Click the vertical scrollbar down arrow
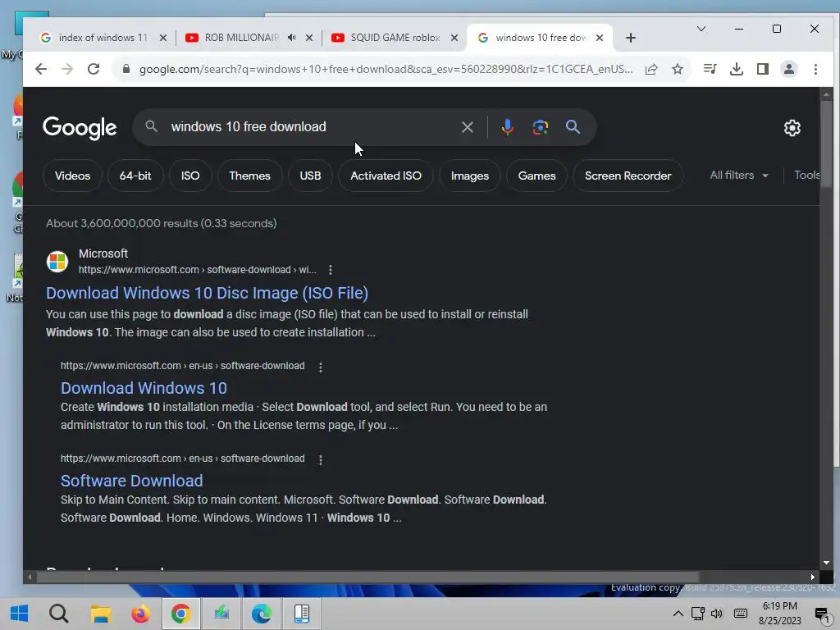The width and height of the screenshot is (840, 630). coord(826,563)
